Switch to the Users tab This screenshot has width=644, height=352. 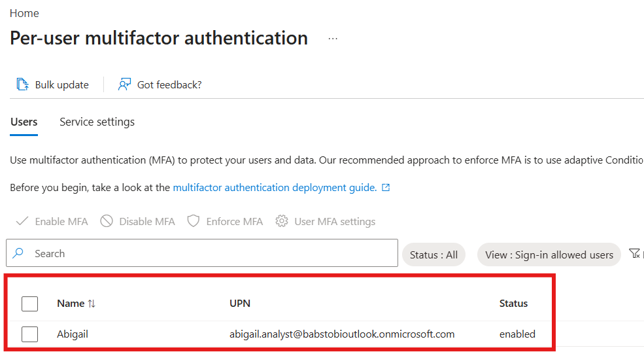tap(24, 122)
